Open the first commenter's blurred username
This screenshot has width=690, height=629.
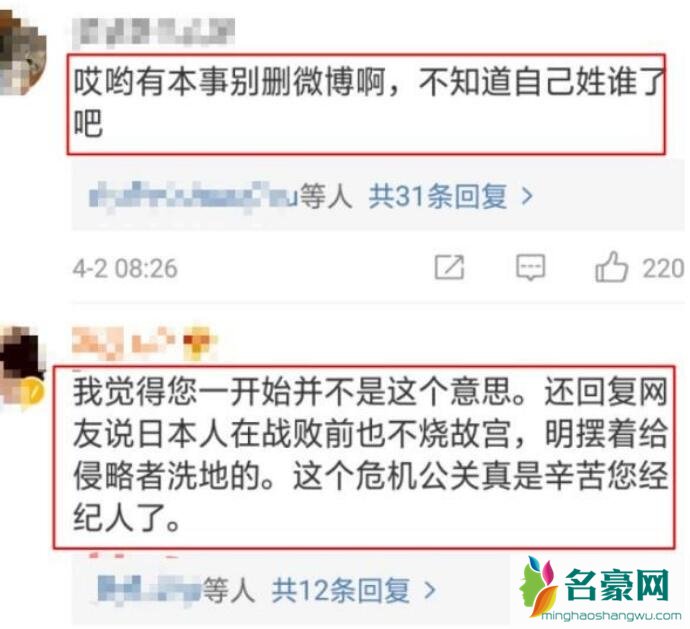(153, 31)
